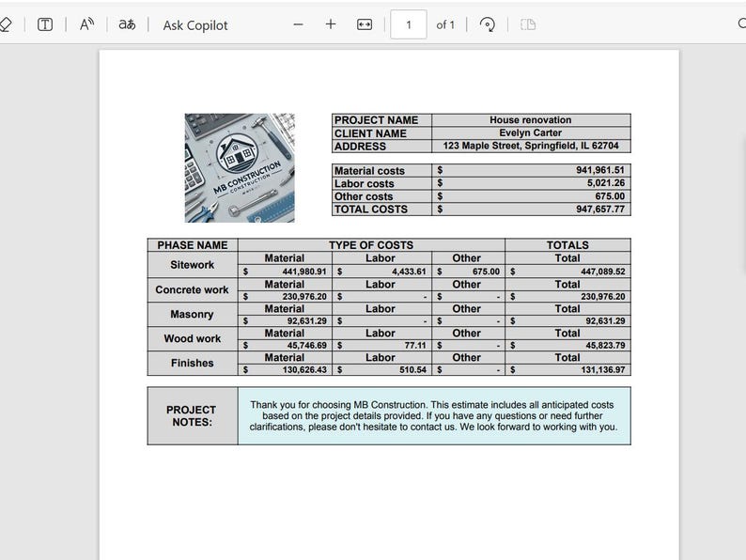Click Ask Copilot in the toolbar

tap(195, 25)
